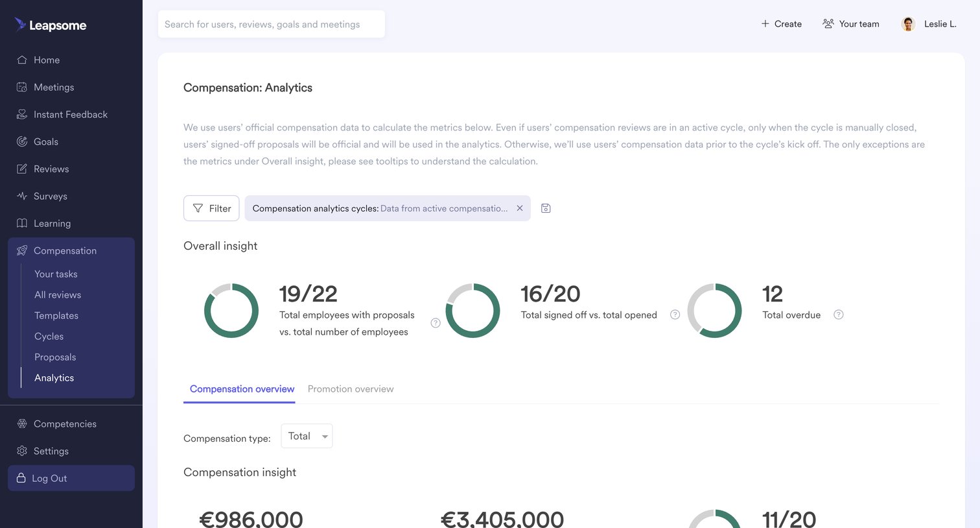The image size is (980, 528).
Task: Open Templates submenu item
Action: [x=56, y=315]
